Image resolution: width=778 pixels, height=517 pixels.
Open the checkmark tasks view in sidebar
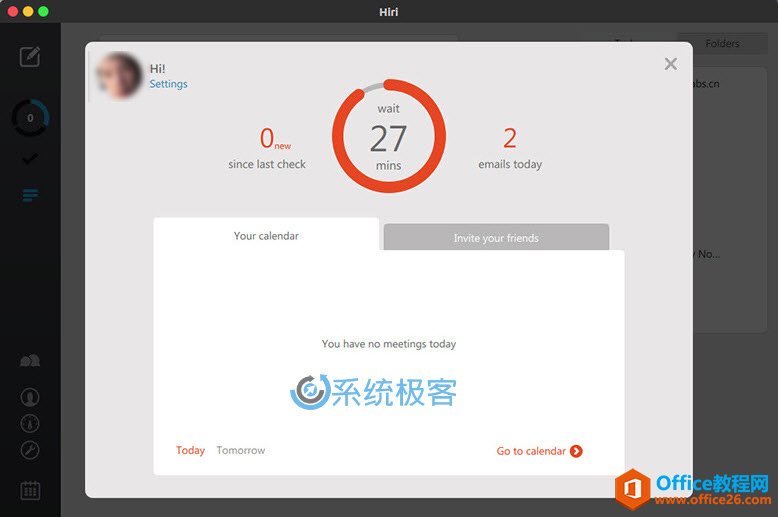click(x=30, y=159)
